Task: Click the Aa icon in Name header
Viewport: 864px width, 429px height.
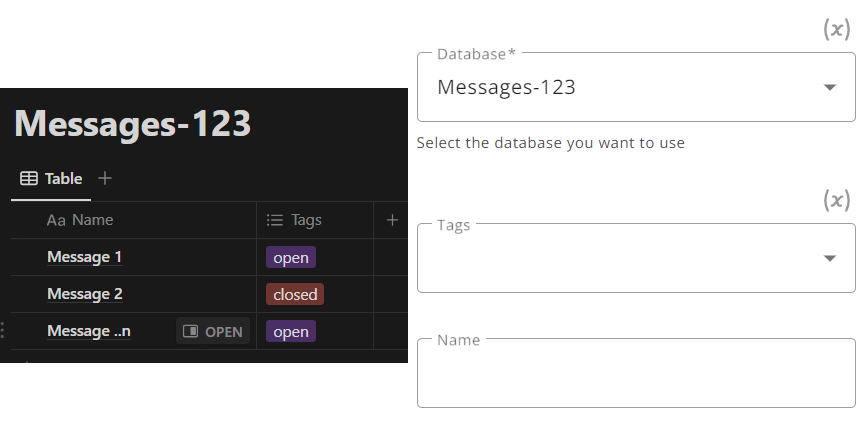Action: pyautogui.click(x=56, y=221)
